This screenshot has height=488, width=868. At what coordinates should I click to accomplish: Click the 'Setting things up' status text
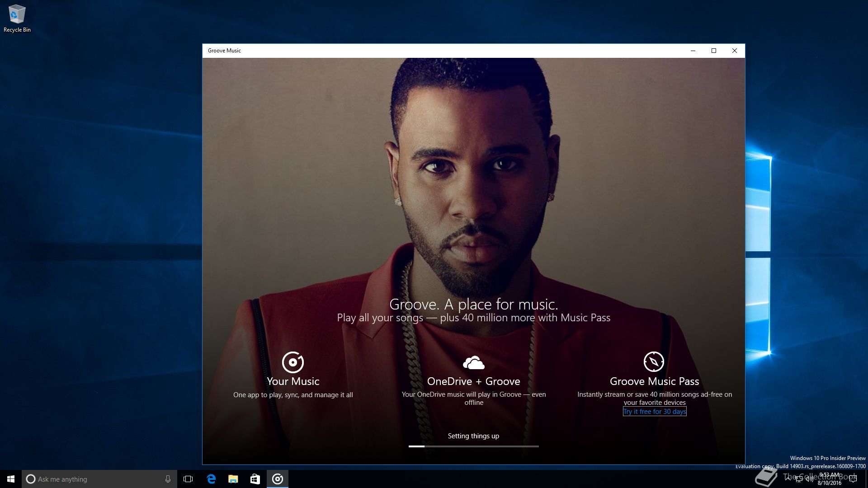473,436
